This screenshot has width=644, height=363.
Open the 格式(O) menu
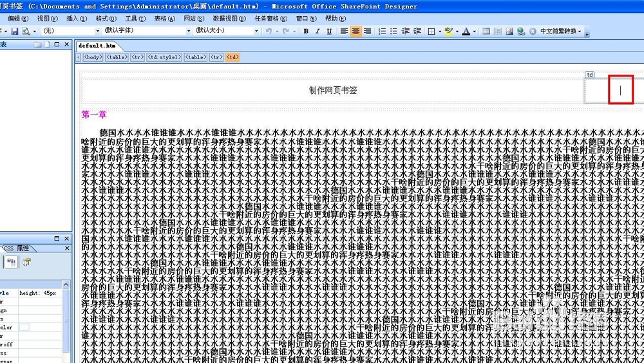[x=106, y=19]
